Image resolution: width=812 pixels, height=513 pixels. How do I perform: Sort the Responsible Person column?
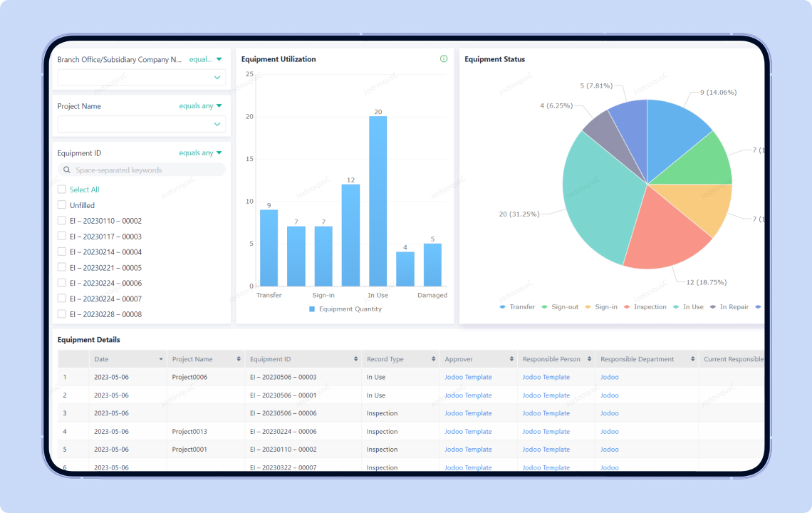tap(588, 358)
